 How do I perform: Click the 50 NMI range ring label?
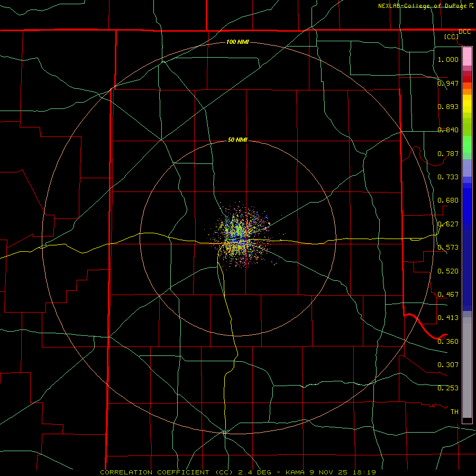(237, 140)
